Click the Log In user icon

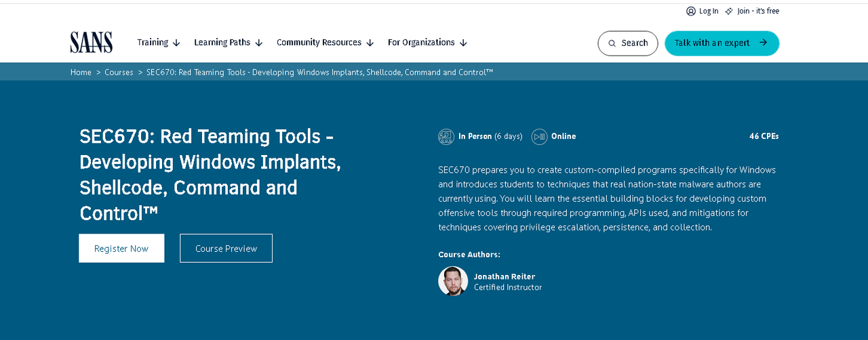(x=691, y=11)
